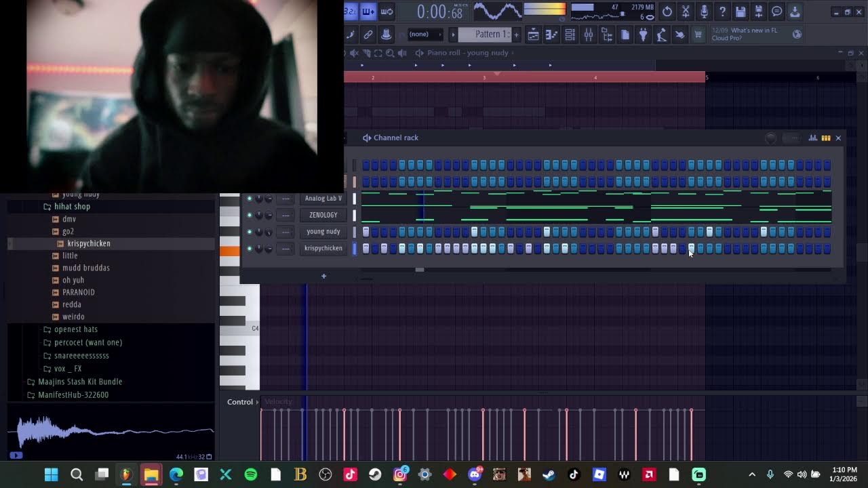Toggle countdown 3.2.1 before recording
This screenshot has height=488, width=868.
(351, 11)
